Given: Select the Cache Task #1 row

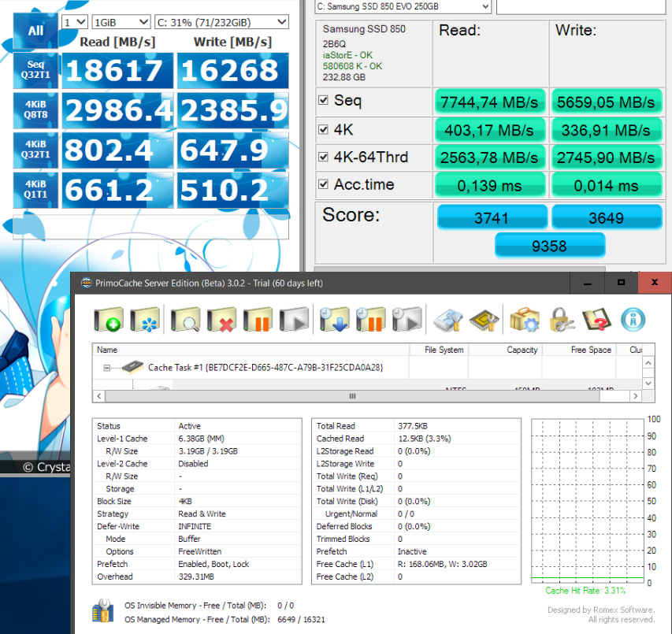Looking at the screenshot, I should tap(367, 368).
